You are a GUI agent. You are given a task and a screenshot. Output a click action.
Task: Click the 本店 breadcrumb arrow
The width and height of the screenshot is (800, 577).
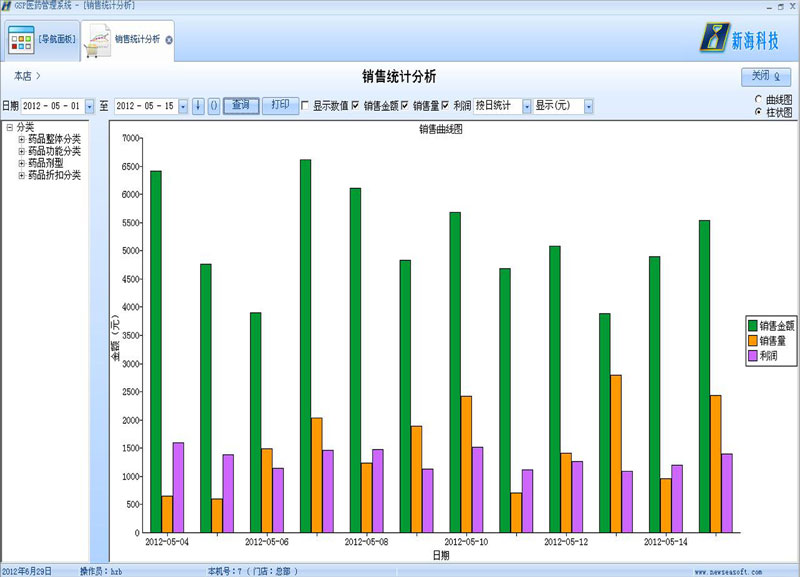pos(38,76)
